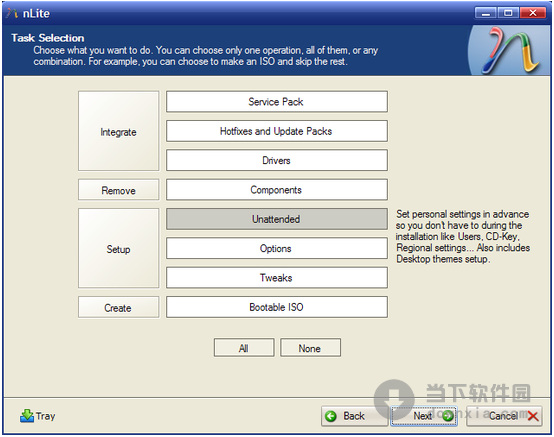Click the None button to clear

click(x=310, y=348)
